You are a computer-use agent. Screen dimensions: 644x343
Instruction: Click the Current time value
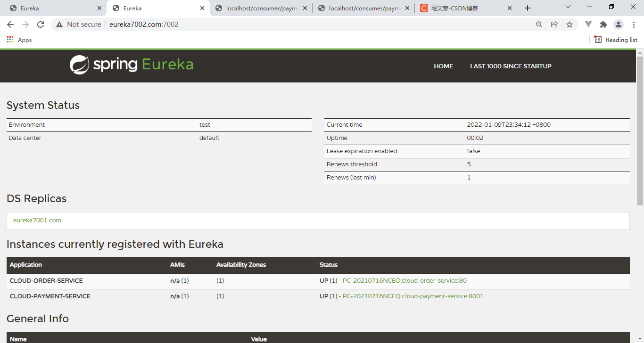pyautogui.click(x=509, y=125)
